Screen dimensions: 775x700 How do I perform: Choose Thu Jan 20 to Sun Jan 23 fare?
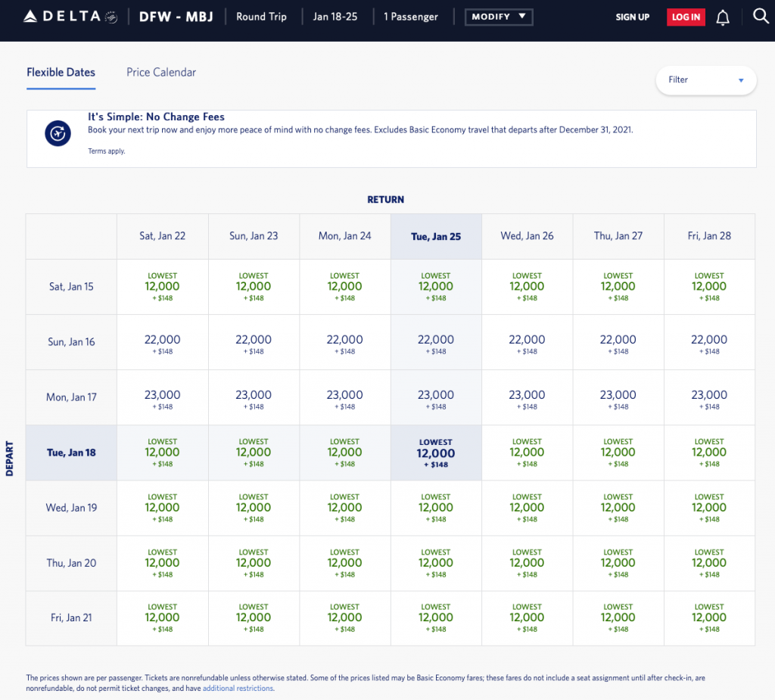[x=254, y=563]
